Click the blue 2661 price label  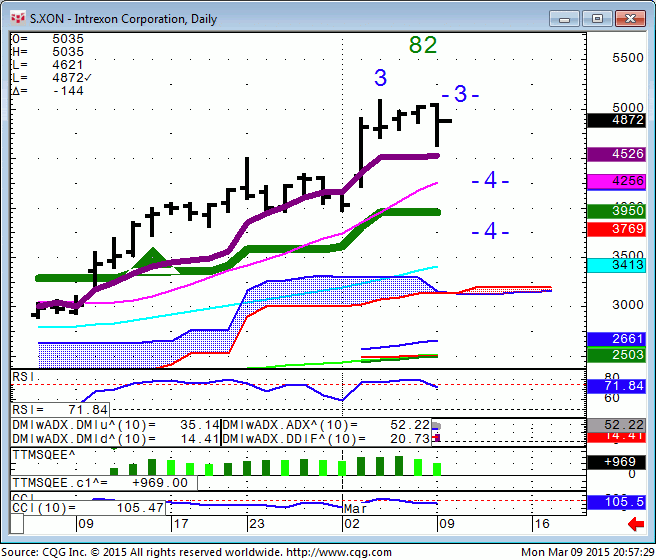click(x=616, y=339)
